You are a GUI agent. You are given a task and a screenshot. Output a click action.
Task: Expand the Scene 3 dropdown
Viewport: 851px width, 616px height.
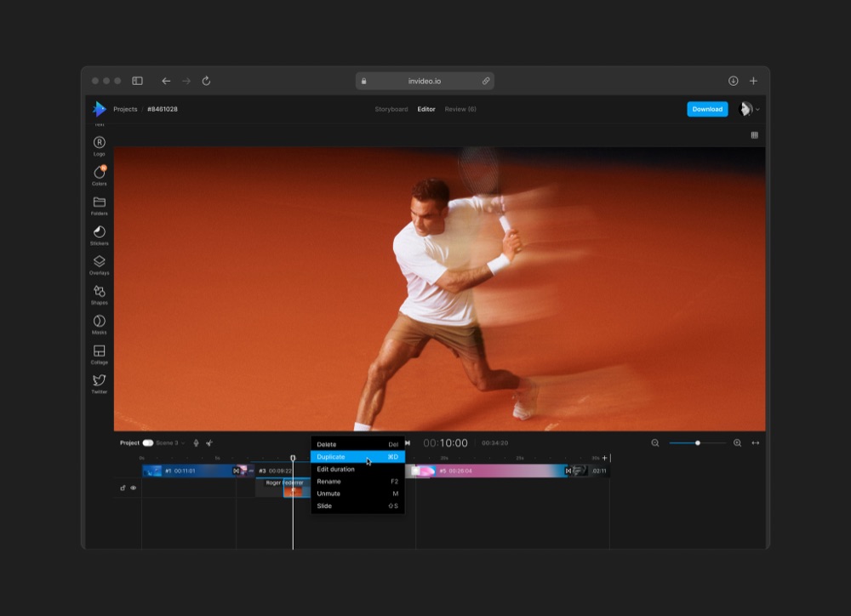170,443
